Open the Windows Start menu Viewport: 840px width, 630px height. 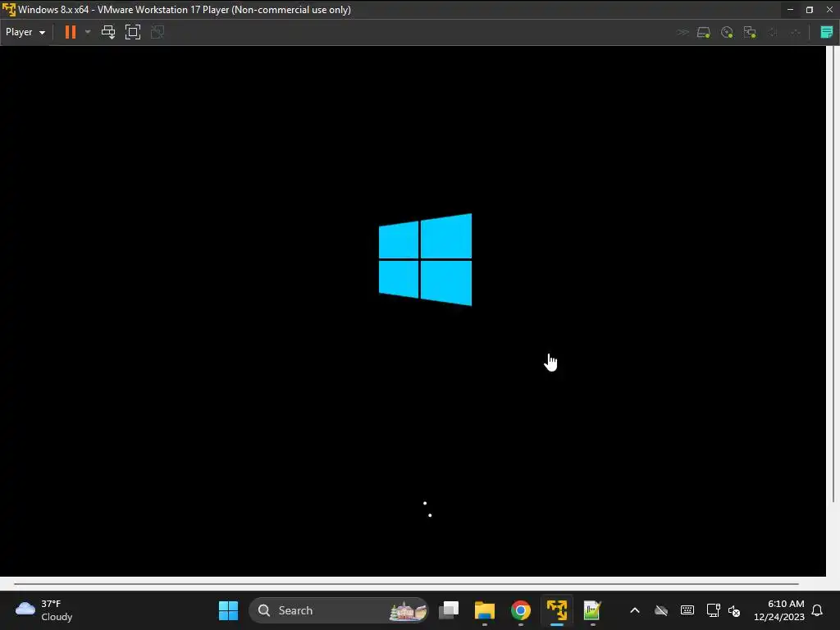[x=228, y=610]
